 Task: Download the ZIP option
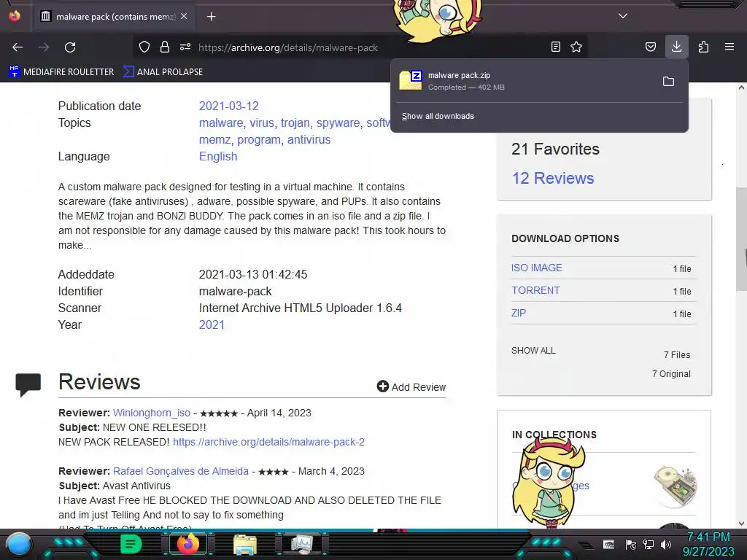519,313
